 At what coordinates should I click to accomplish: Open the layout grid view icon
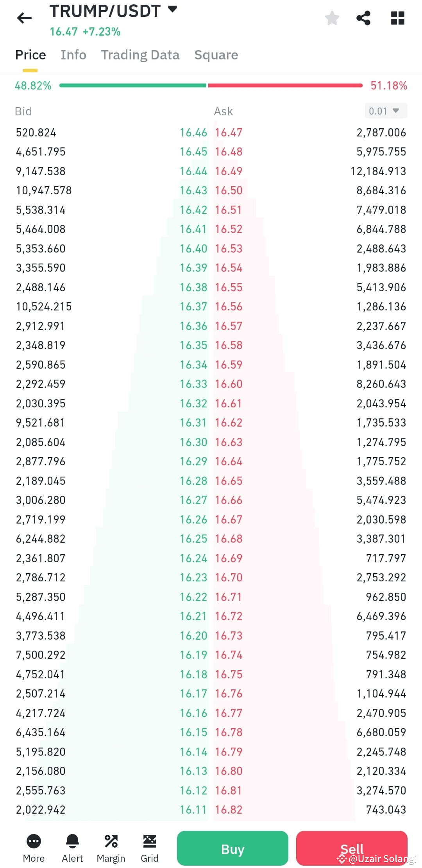tap(397, 18)
